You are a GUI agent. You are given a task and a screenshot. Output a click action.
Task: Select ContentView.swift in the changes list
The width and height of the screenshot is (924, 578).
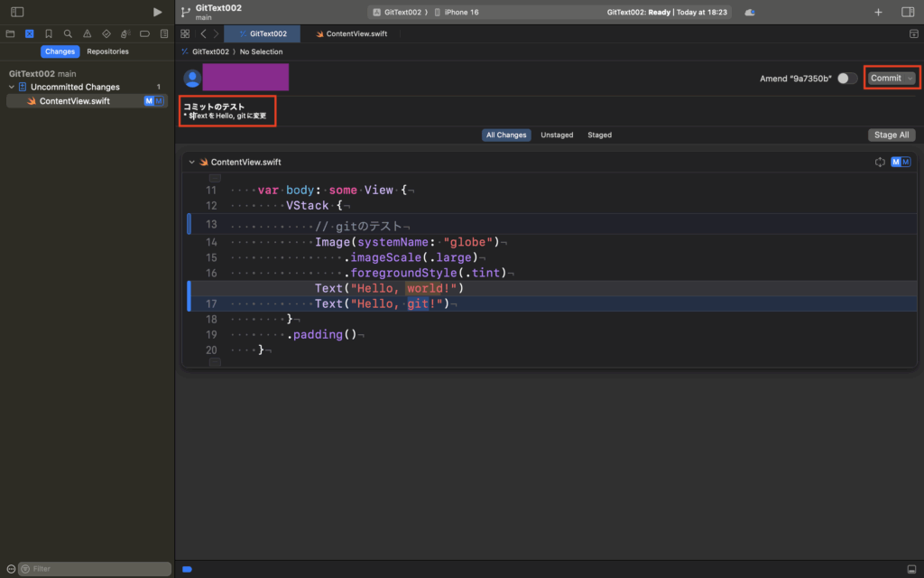click(88, 101)
